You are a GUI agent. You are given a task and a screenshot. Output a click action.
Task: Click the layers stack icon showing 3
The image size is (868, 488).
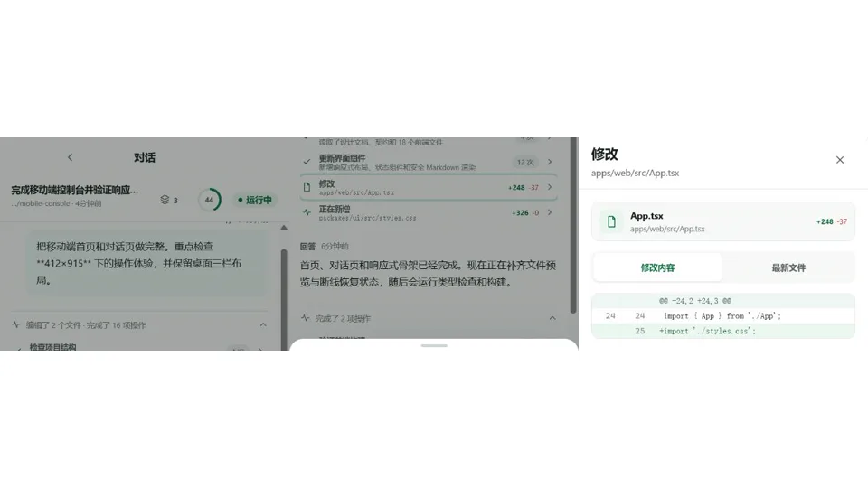[165, 200]
